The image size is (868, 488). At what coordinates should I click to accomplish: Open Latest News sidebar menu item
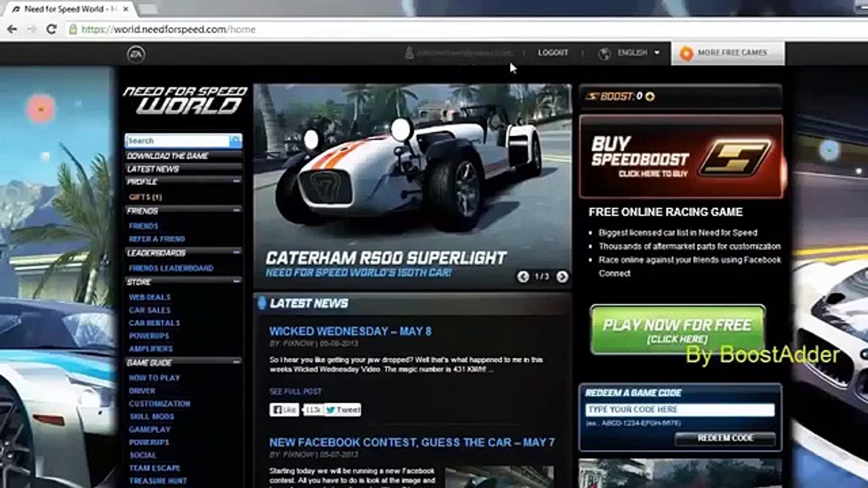153,169
